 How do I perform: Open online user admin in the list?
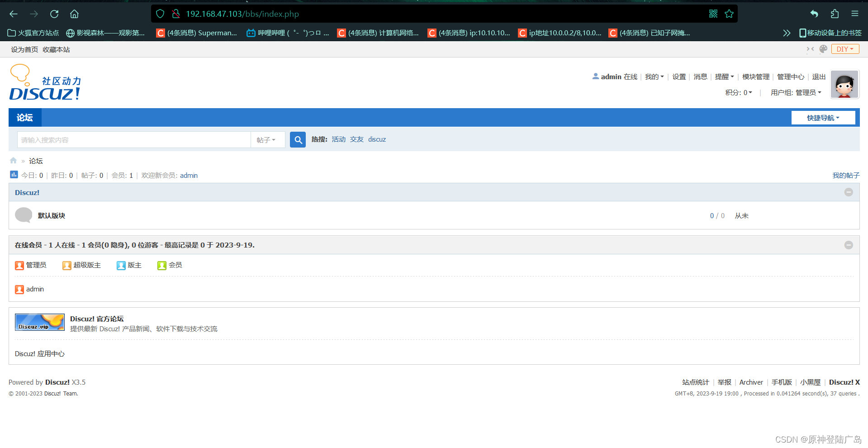[x=35, y=289]
